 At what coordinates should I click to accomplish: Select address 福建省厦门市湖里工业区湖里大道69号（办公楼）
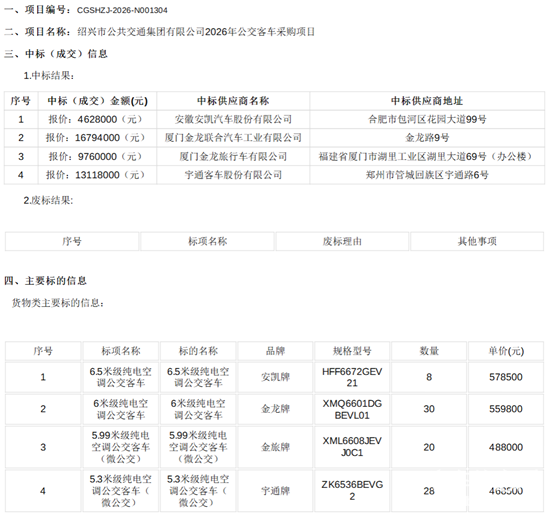click(x=427, y=156)
